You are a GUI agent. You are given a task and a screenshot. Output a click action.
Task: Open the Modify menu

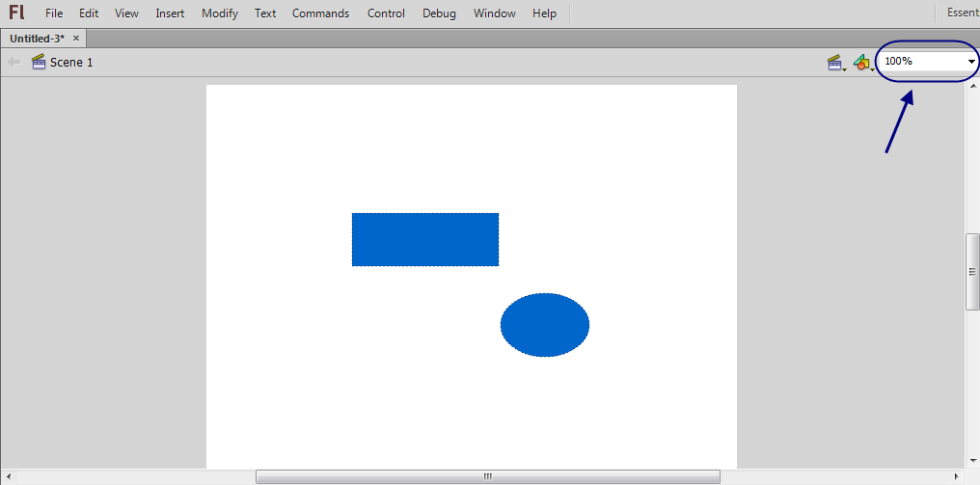tap(220, 13)
